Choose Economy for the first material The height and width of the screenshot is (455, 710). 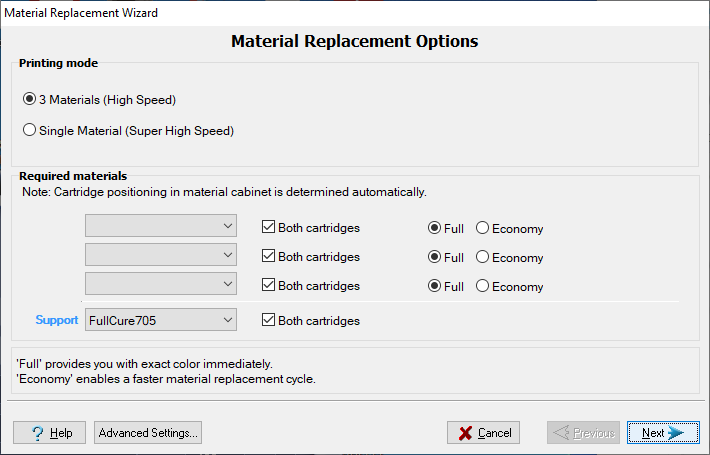coord(483,229)
